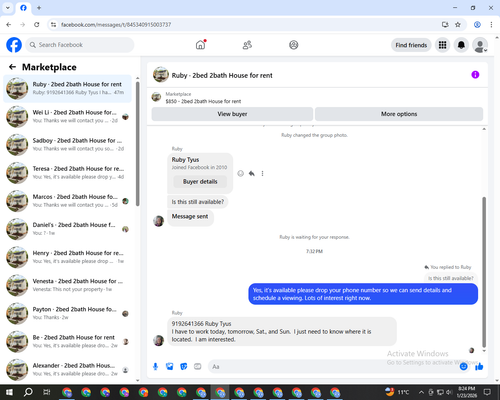500x400 pixels.
Task: Open a new browser tab
Action: (39, 8)
